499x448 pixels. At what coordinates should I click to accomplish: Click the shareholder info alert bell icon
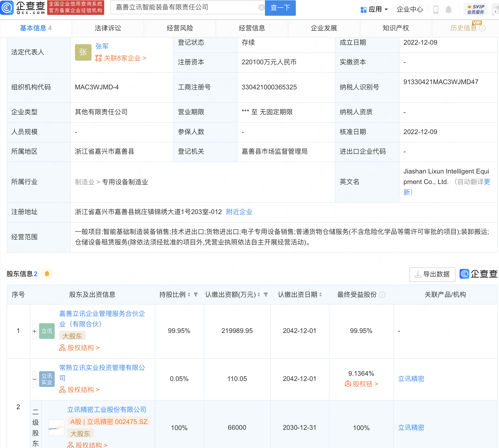click(x=47, y=274)
